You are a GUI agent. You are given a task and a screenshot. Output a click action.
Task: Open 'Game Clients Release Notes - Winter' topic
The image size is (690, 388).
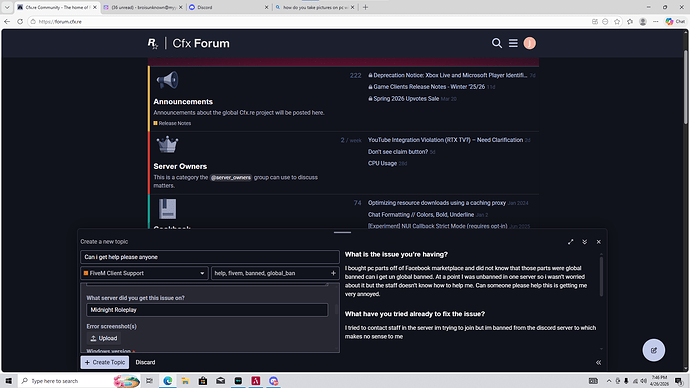[429, 87]
